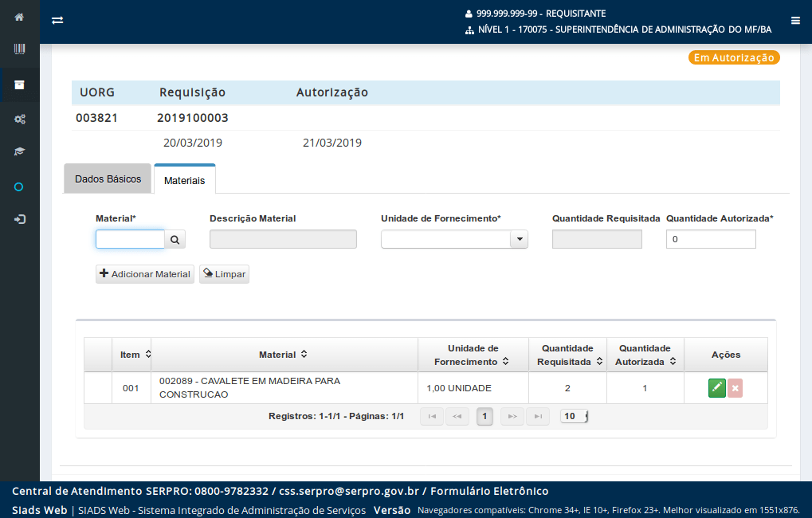
Task: Go to previous page of records
Action: tap(457, 417)
